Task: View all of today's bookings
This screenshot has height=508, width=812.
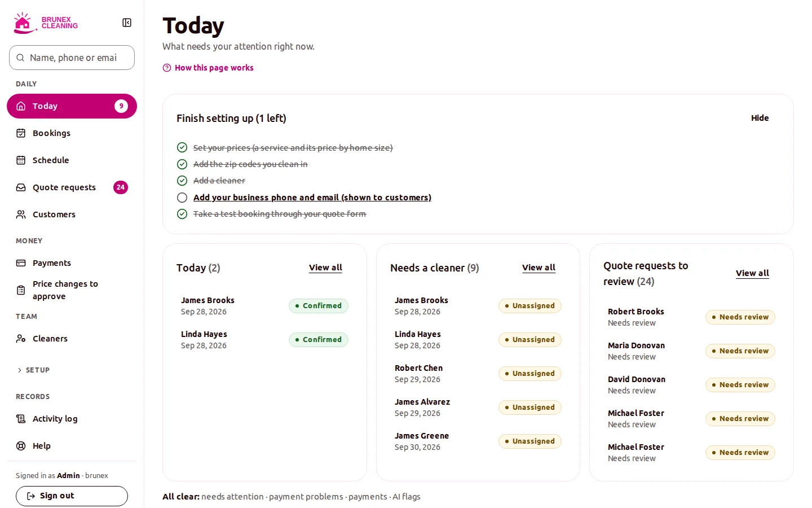Action: click(x=325, y=268)
